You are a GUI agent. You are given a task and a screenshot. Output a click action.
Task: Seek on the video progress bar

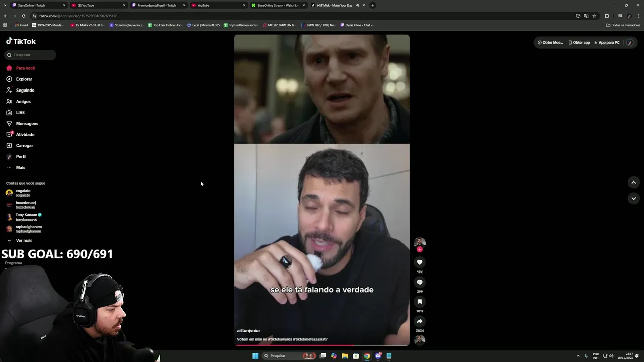coord(322,345)
